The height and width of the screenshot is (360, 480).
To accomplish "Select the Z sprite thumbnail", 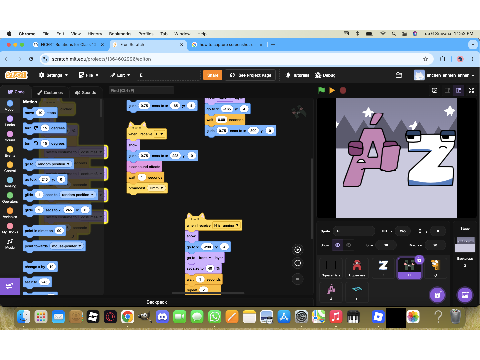I will coord(383,268).
